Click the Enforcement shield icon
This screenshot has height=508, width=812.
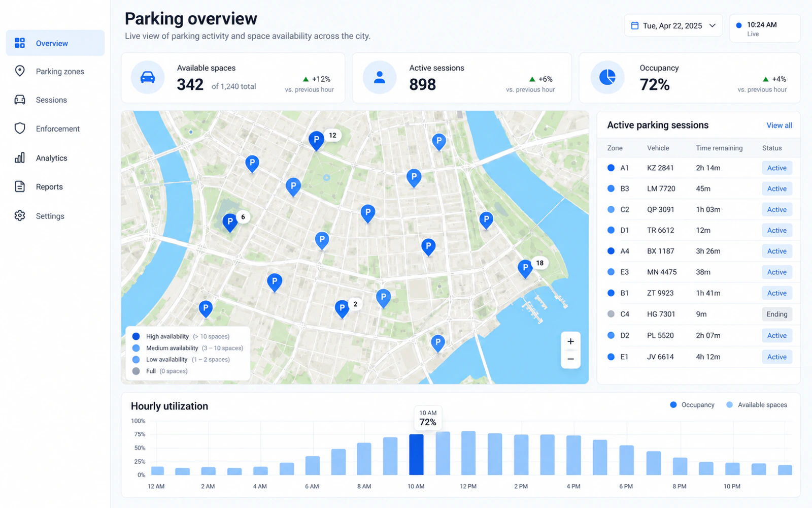(20, 129)
